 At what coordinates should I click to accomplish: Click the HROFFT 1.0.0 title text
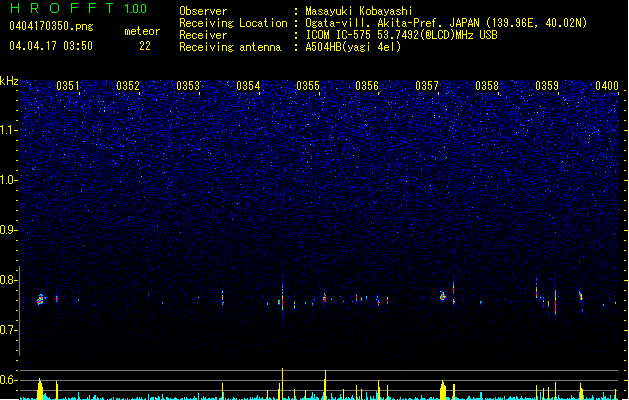(79, 8)
